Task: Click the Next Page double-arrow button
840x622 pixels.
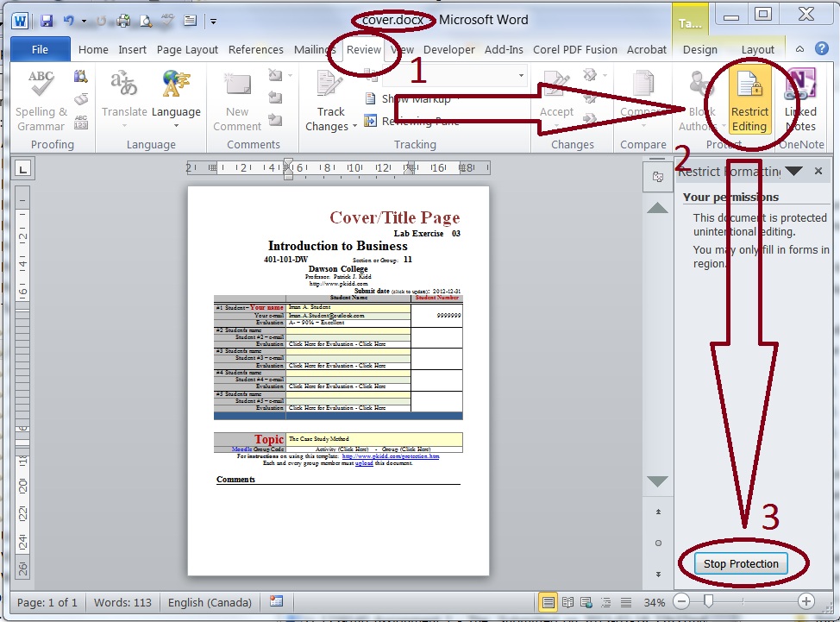Action: [658, 575]
